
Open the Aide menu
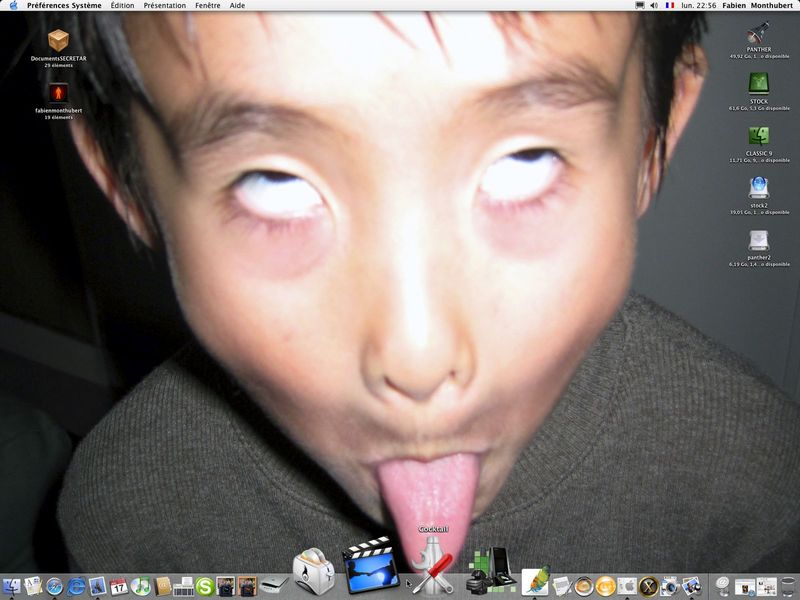[237, 6]
